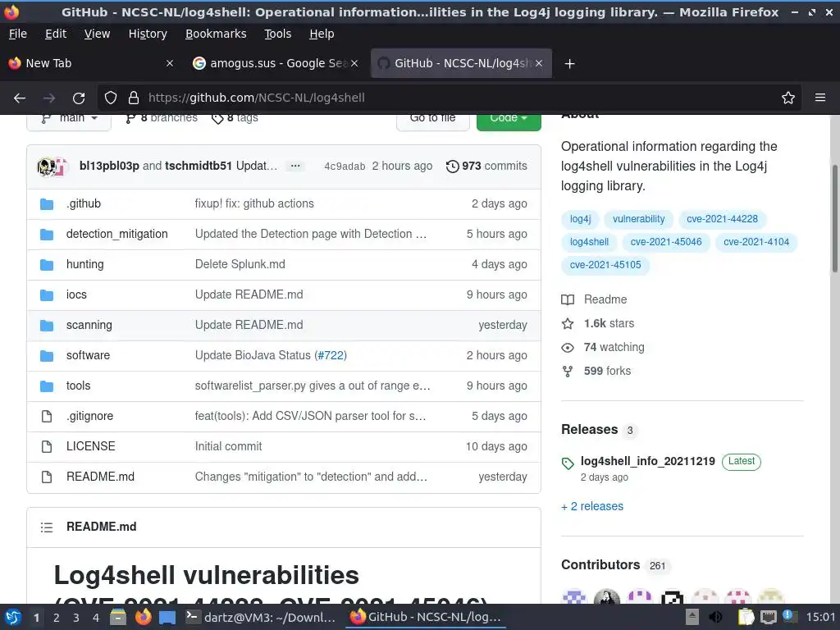Click the URL address bar
This screenshot has height=630, width=840.
pos(450,98)
